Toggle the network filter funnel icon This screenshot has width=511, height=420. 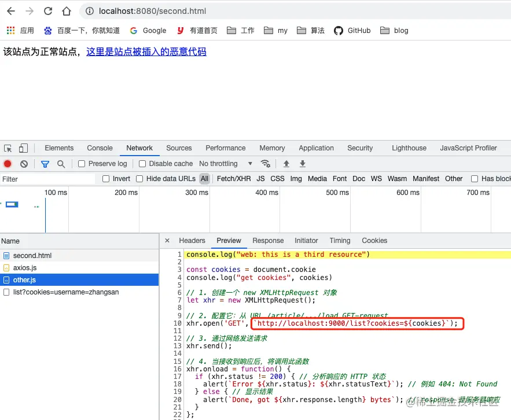point(45,164)
